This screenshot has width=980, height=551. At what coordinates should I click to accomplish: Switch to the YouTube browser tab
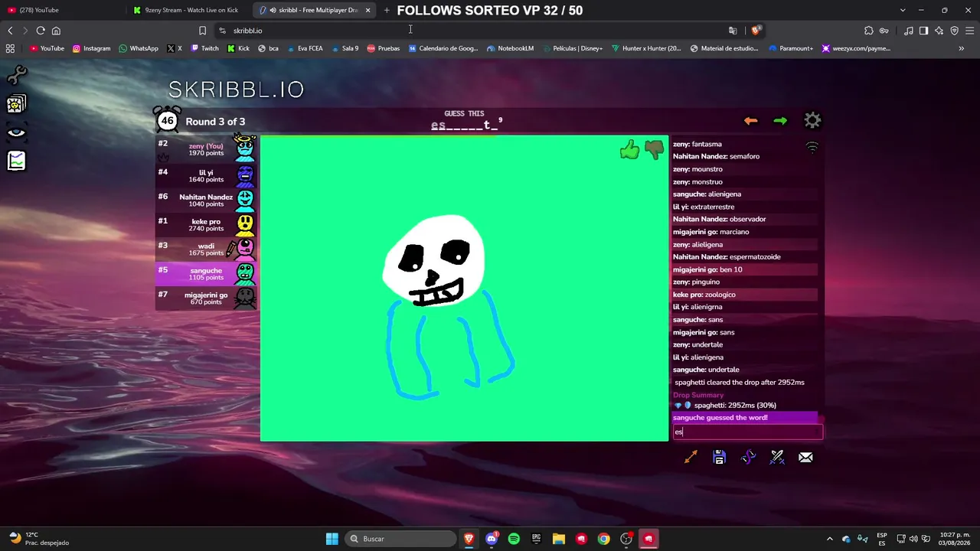[x=61, y=10]
